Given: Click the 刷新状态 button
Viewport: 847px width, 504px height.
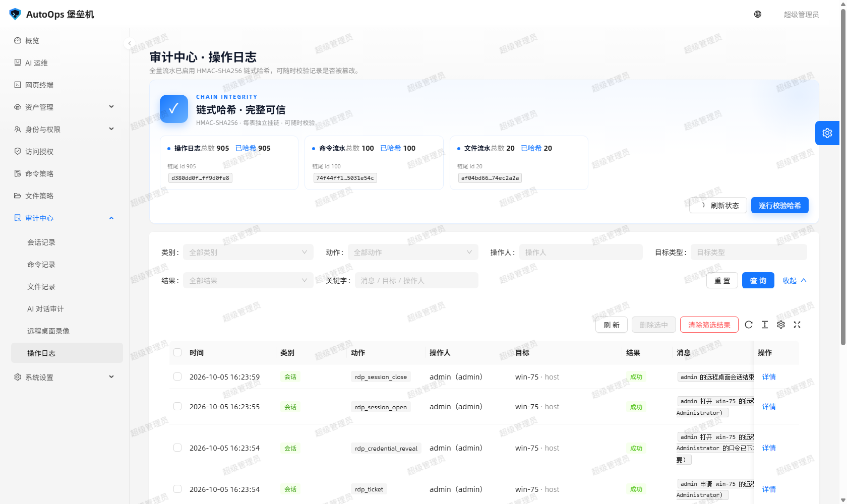Looking at the screenshot, I should click(718, 205).
